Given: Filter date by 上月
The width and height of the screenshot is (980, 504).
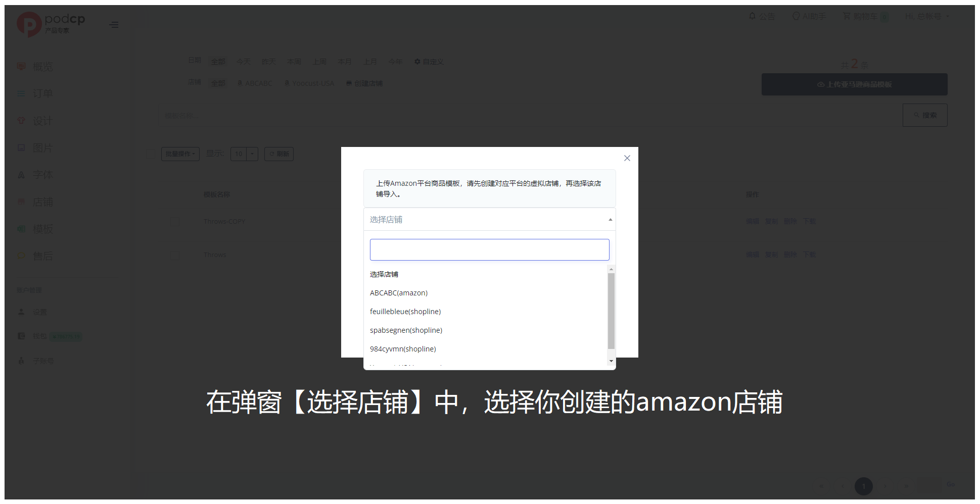Looking at the screenshot, I should coord(370,62).
